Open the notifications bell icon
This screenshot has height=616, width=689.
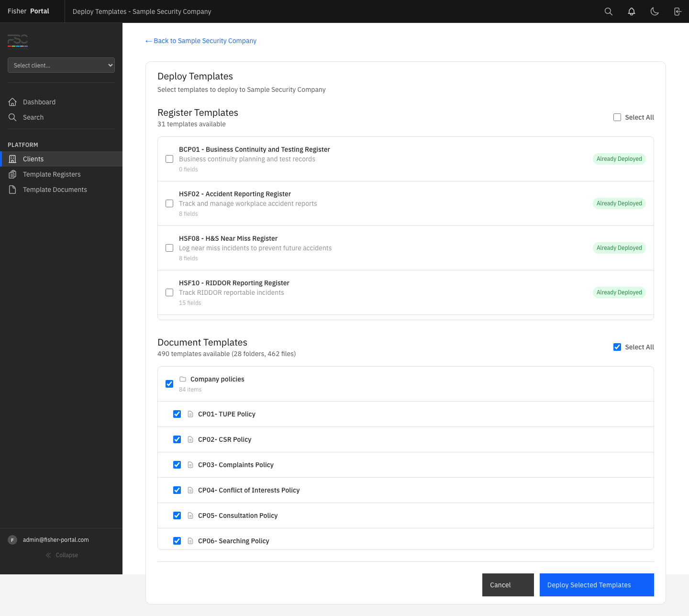pyautogui.click(x=631, y=11)
